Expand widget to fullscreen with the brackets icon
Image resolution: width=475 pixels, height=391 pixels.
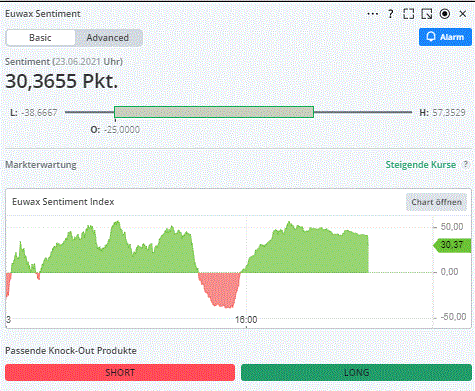tap(408, 14)
